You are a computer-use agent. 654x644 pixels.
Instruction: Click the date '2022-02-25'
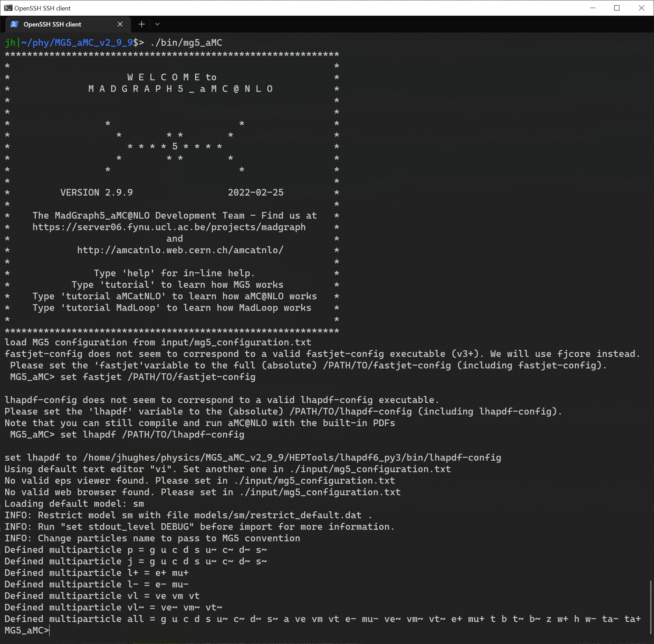(256, 192)
